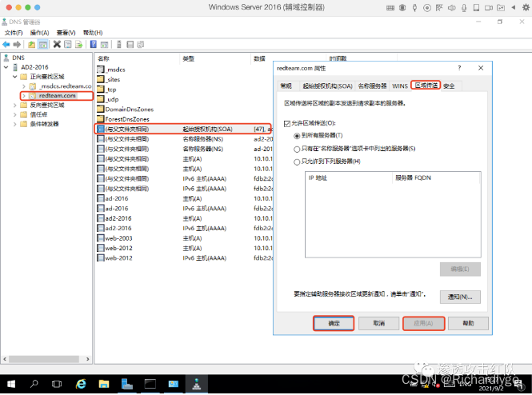The height and width of the screenshot is (395, 532).
Task: Click the tree pane scrollbar right arrow
Action: click(88, 359)
